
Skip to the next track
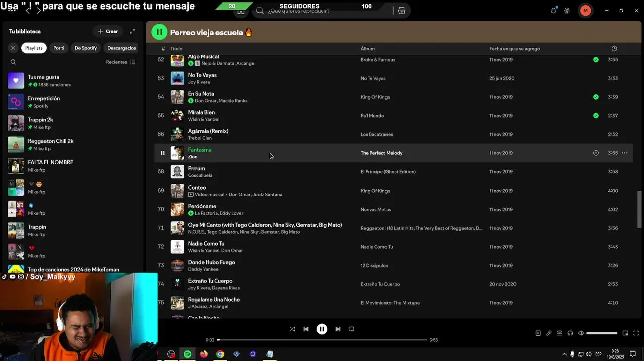point(338,329)
